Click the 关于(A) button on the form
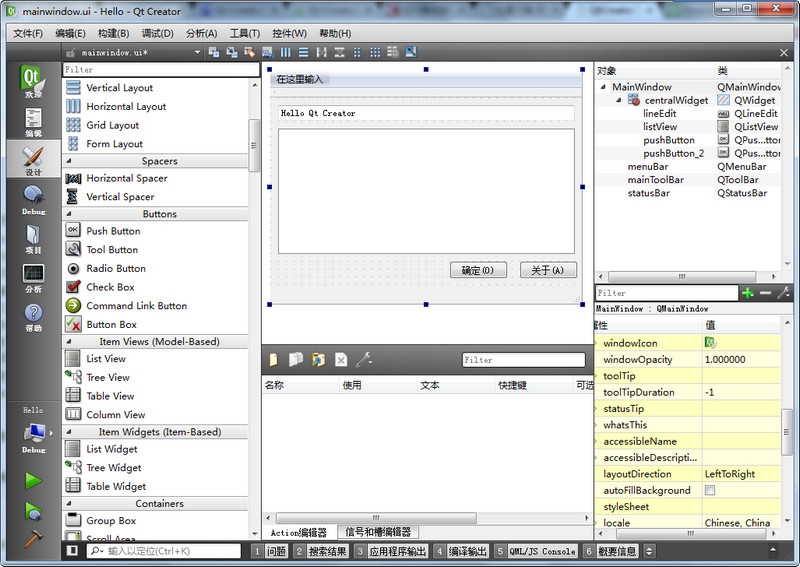Image resolution: width=800 pixels, height=567 pixels. pyautogui.click(x=548, y=270)
